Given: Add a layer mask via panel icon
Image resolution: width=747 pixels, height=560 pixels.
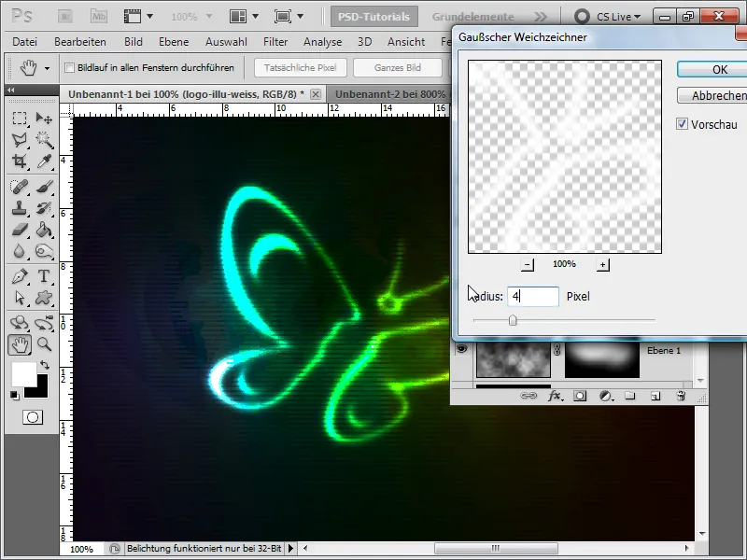Looking at the screenshot, I should [579, 396].
